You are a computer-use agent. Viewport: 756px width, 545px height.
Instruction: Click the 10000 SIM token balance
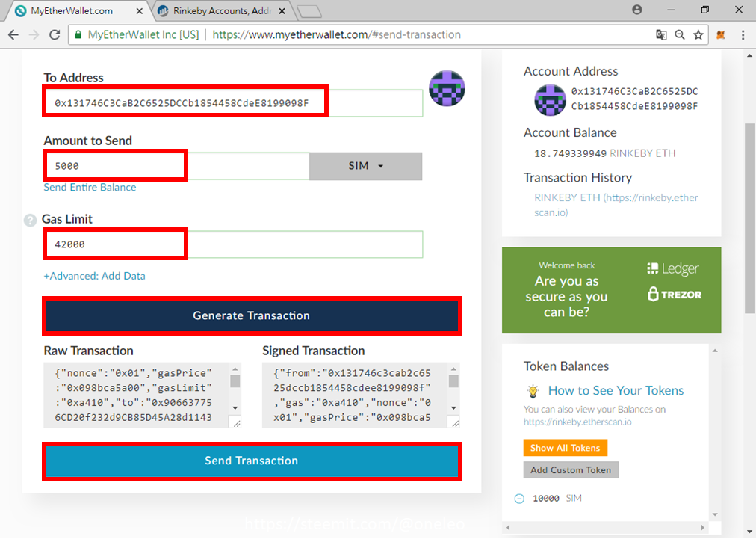[557, 498]
